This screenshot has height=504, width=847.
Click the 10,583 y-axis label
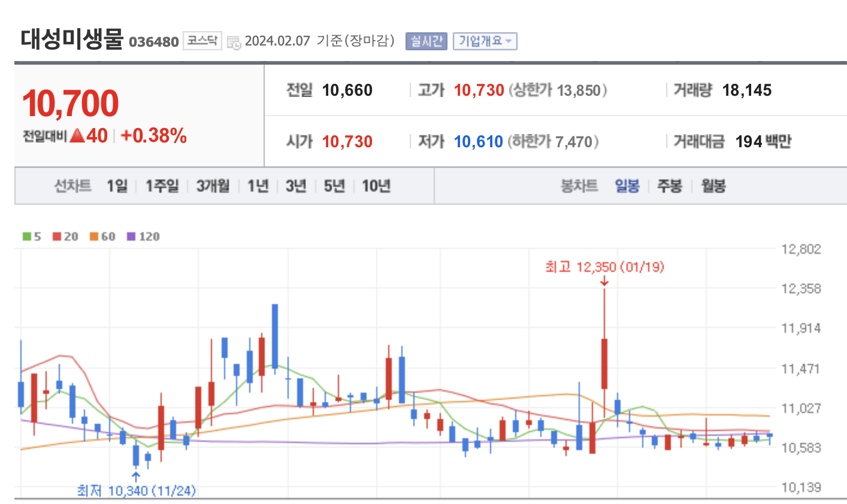tap(801, 448)
